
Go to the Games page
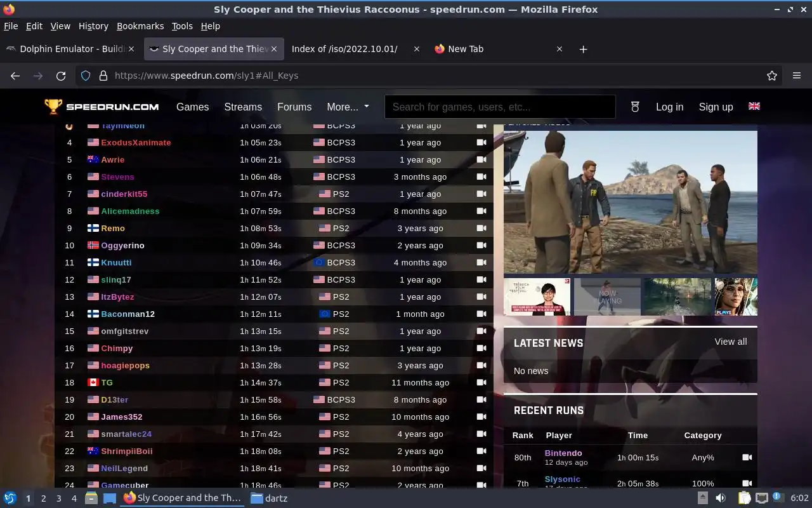coord(192,107)
